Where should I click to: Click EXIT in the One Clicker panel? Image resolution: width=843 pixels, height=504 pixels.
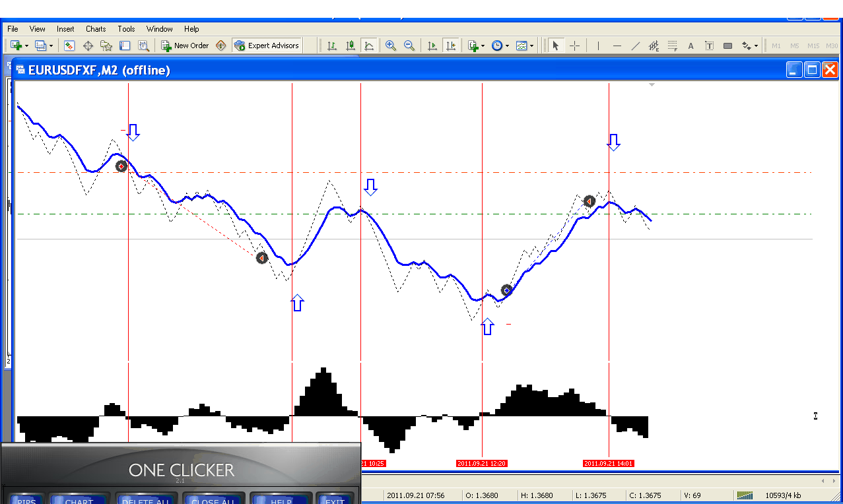(335, 500)
